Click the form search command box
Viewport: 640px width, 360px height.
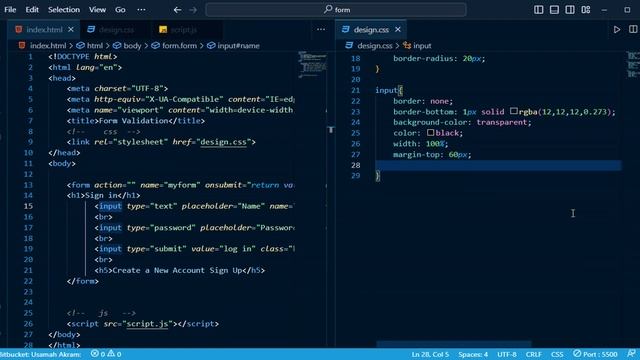click(x=336, y=10)
